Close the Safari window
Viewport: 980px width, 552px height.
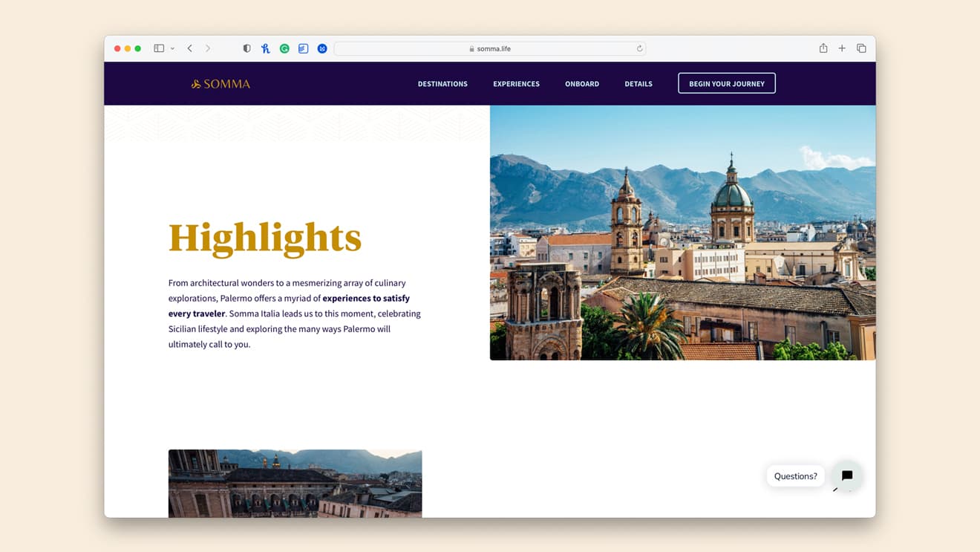click(x=117, y=48)
